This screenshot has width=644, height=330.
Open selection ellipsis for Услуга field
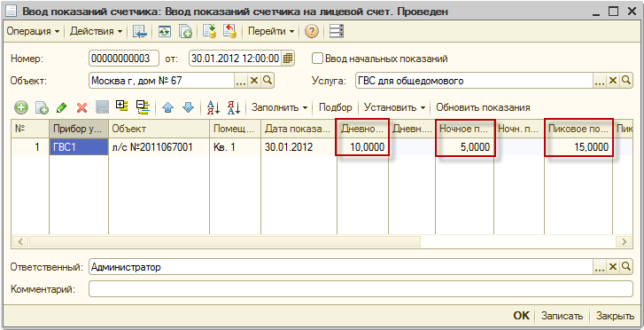(599, 81)
